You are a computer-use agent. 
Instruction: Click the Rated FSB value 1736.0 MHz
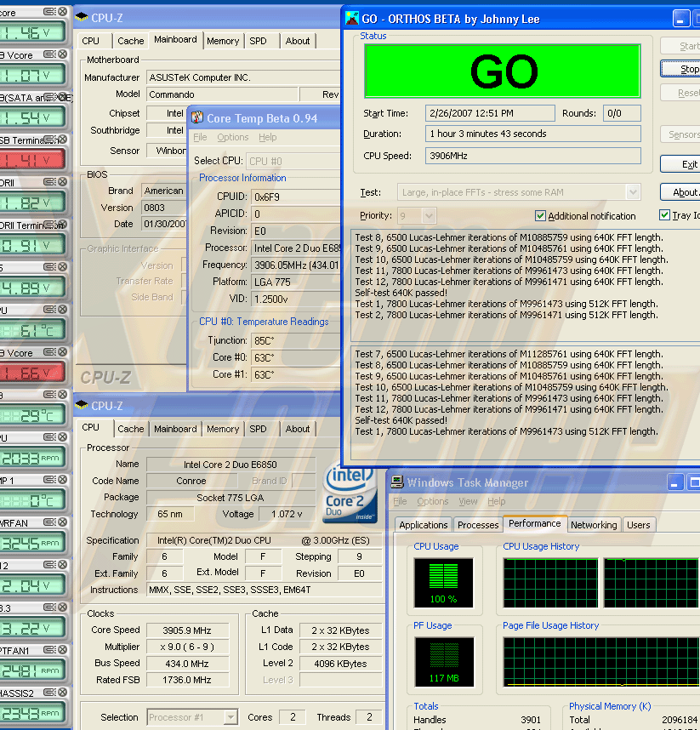[x=187, y=680]
